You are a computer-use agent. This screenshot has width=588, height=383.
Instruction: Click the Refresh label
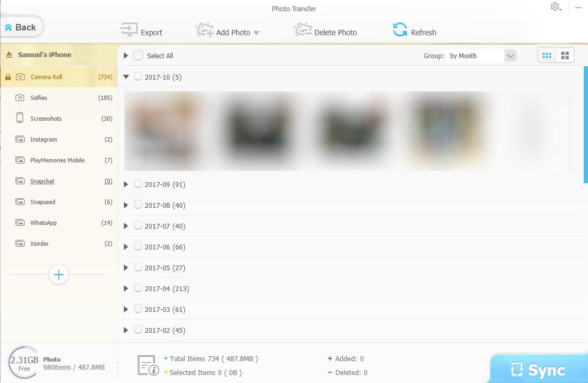tap(424, 33)
